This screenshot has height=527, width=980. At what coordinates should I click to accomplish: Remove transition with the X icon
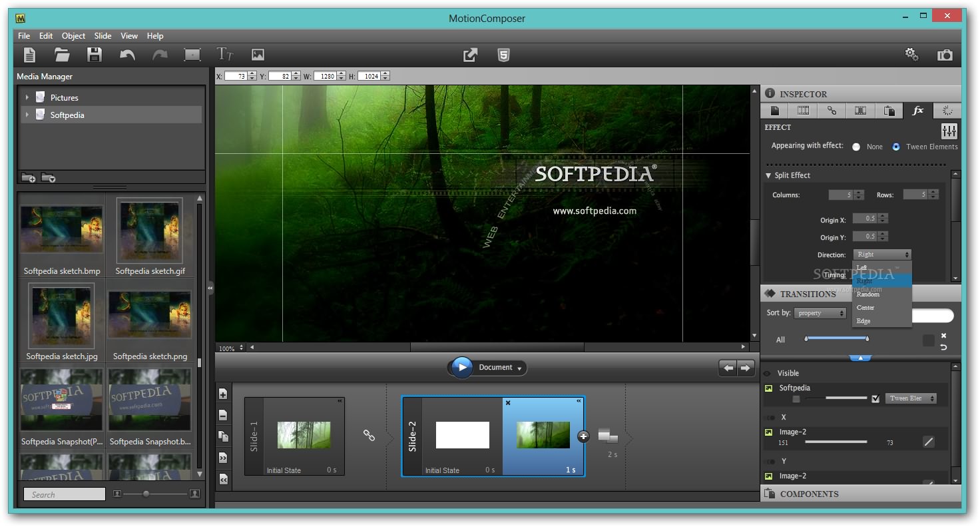[943, 336]
